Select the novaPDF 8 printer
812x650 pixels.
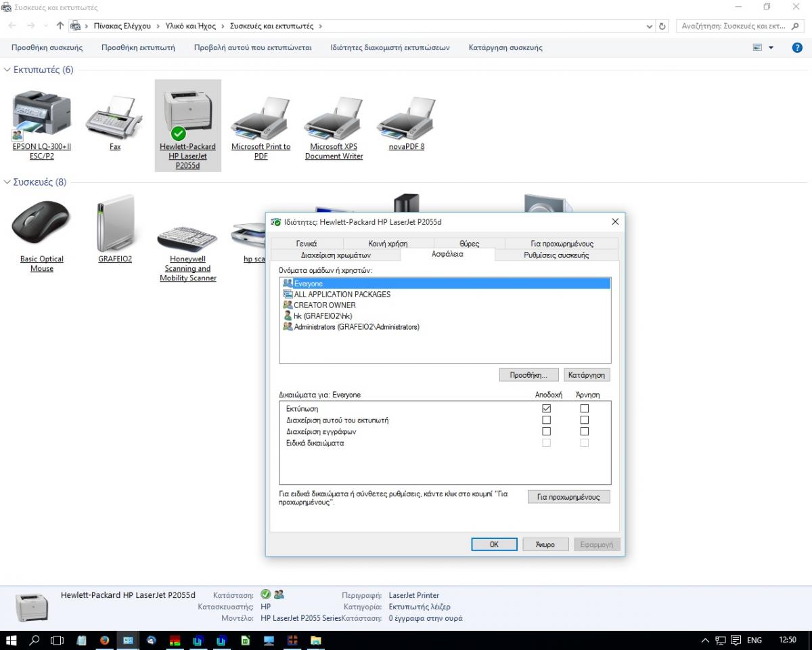click(x=407, y=122)
